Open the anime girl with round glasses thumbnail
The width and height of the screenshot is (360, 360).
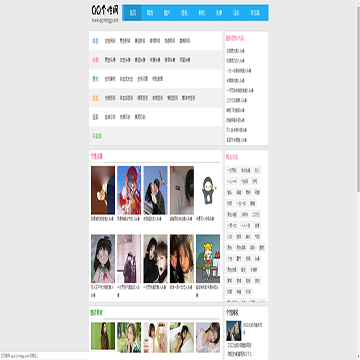pos(103,259)
